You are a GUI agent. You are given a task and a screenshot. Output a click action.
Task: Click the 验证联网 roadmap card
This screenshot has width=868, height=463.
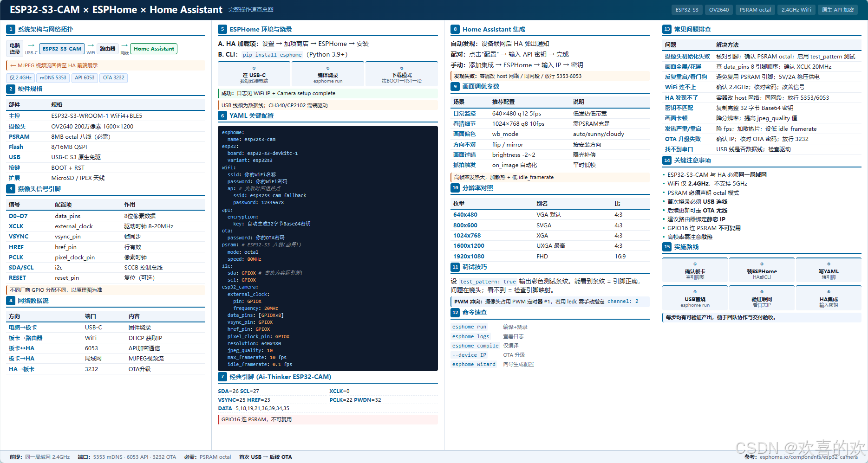pyautogui.click(x=762, y=298)
